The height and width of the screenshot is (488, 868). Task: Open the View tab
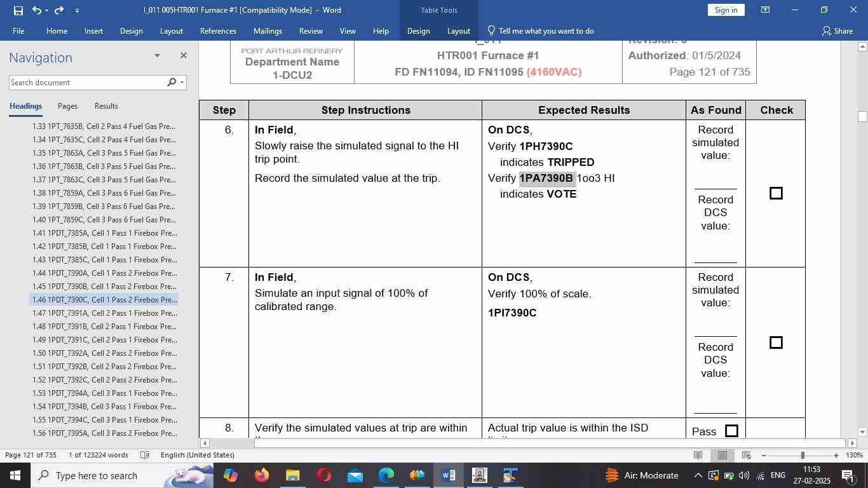coord(348,30)
